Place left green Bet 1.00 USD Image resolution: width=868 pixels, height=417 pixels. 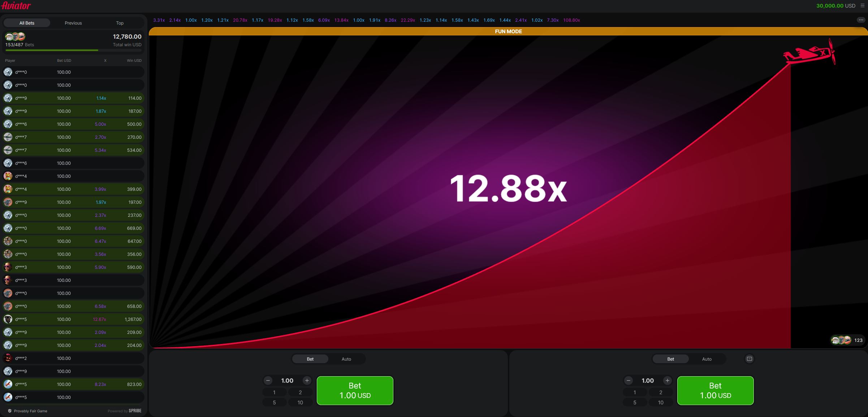(355, 391)
